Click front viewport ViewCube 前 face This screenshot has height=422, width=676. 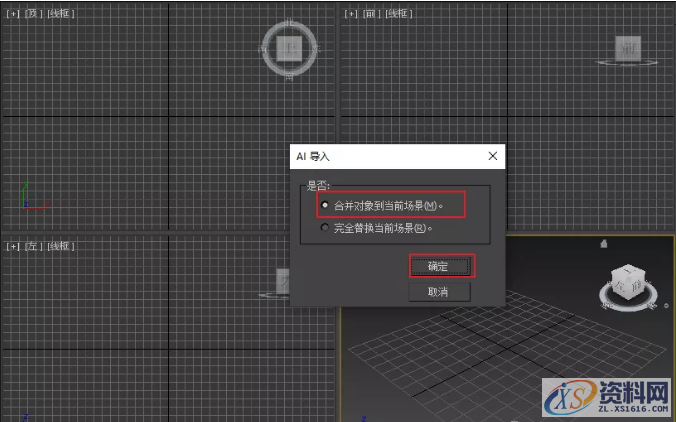(x=628, y=48)
